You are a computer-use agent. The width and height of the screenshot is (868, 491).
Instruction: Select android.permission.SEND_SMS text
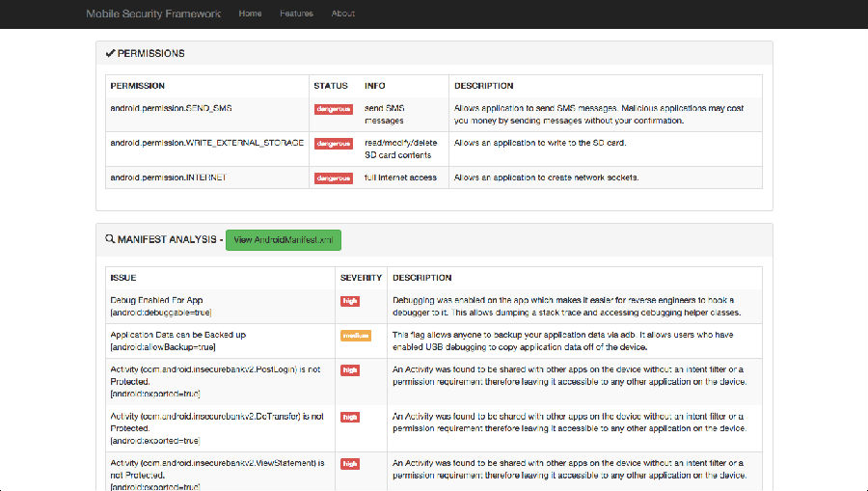tap(171, 108)
